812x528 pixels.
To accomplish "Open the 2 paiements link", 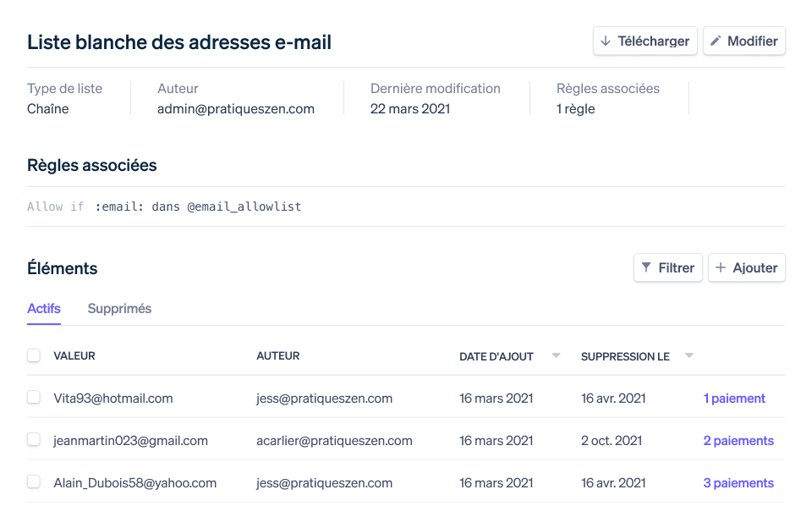I will pos(738,441).
